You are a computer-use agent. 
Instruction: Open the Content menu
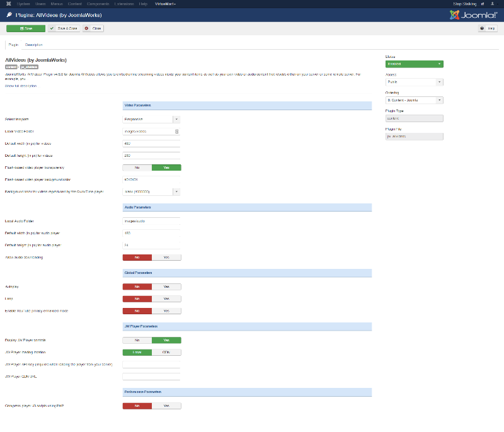pos(75,4)
